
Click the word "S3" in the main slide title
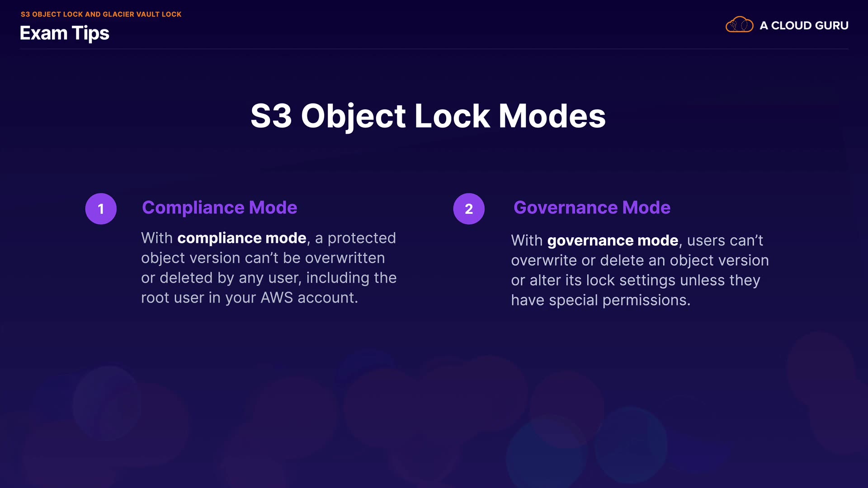click(271, 116)
